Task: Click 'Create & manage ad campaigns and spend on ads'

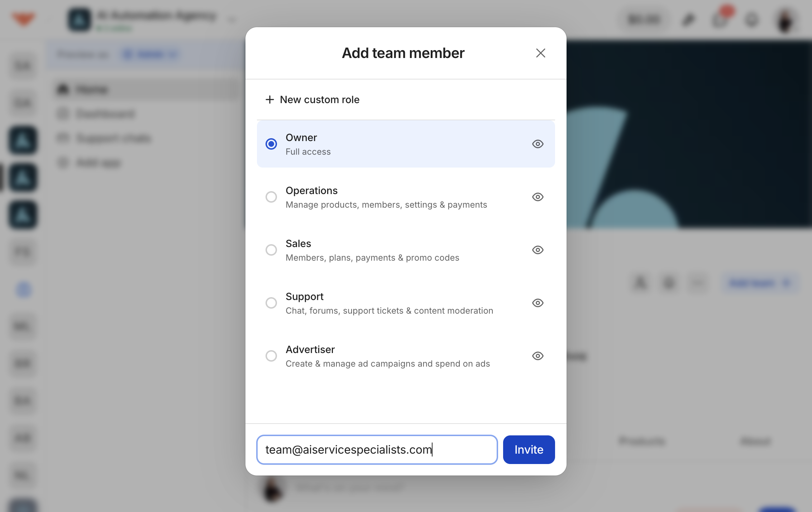Action: 388,364
